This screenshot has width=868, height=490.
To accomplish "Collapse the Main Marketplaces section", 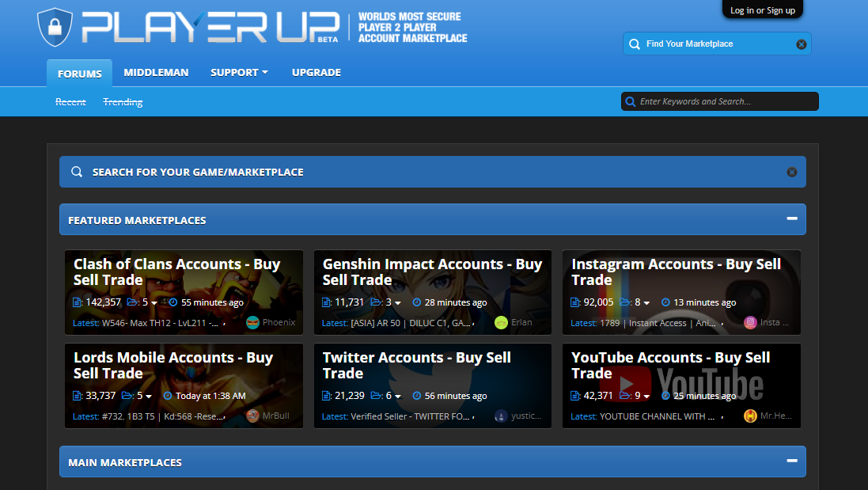I will coord(792,461).
